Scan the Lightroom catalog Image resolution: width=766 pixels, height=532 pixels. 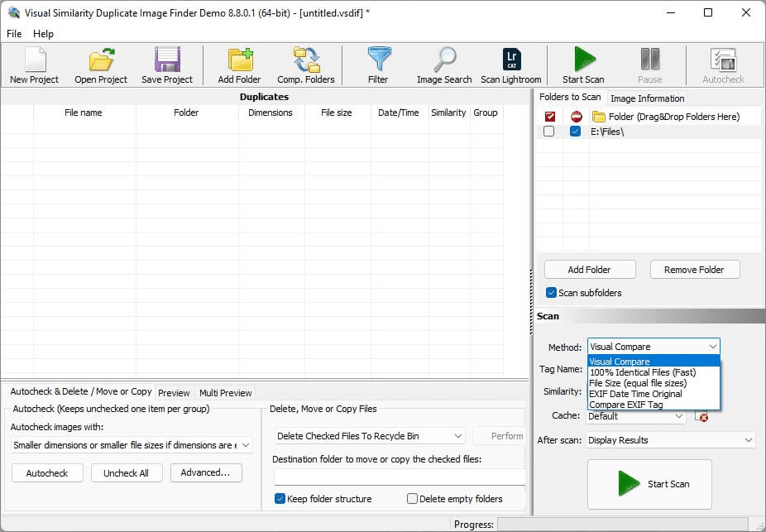[510, 65]
